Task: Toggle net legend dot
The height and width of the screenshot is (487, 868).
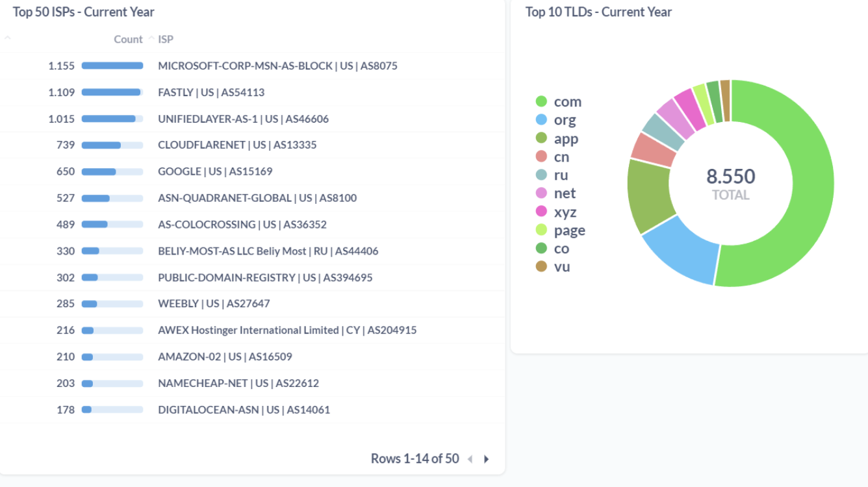Action: tap(541, 193)
